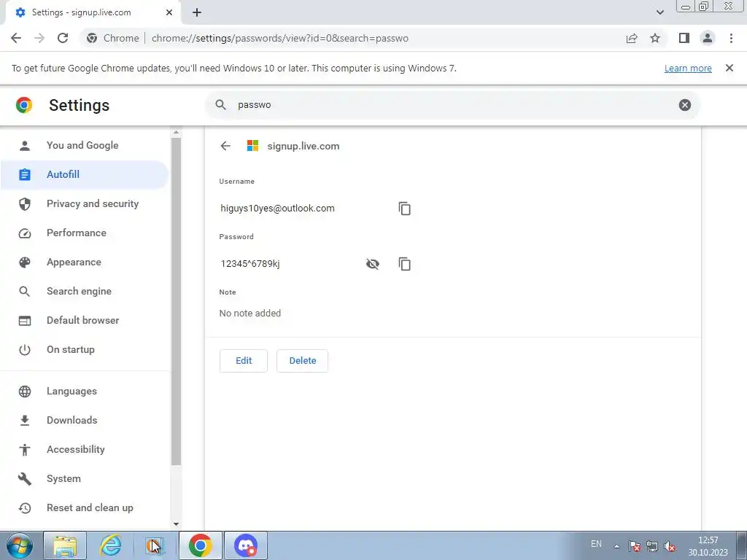This screenshot has width=747, height=560.
Task: Select Autofill in the sidebar
Action: (x=85, y=175)
